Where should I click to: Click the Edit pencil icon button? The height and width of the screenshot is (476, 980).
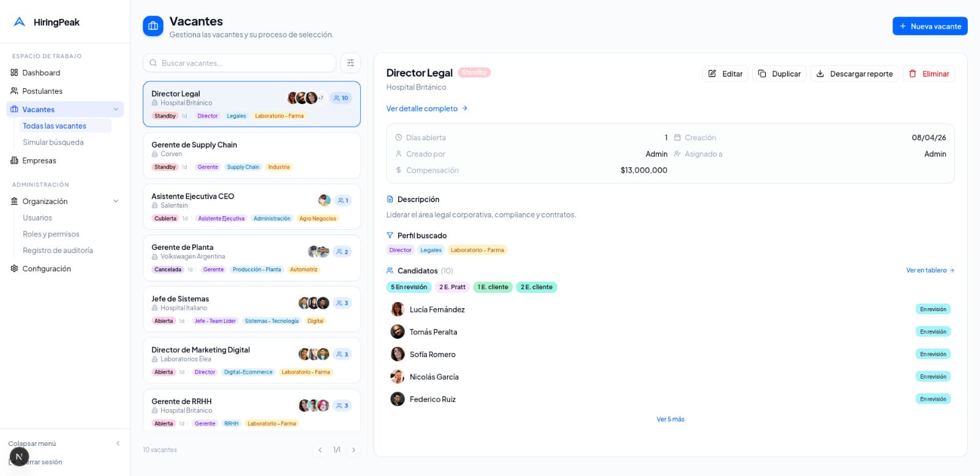[x=712, y=74]
